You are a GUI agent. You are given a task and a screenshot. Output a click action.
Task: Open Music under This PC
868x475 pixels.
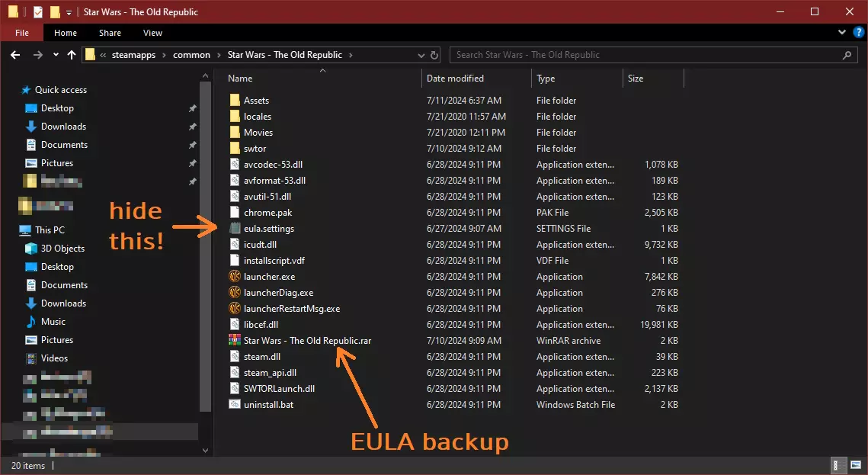[x=53, y=322]
